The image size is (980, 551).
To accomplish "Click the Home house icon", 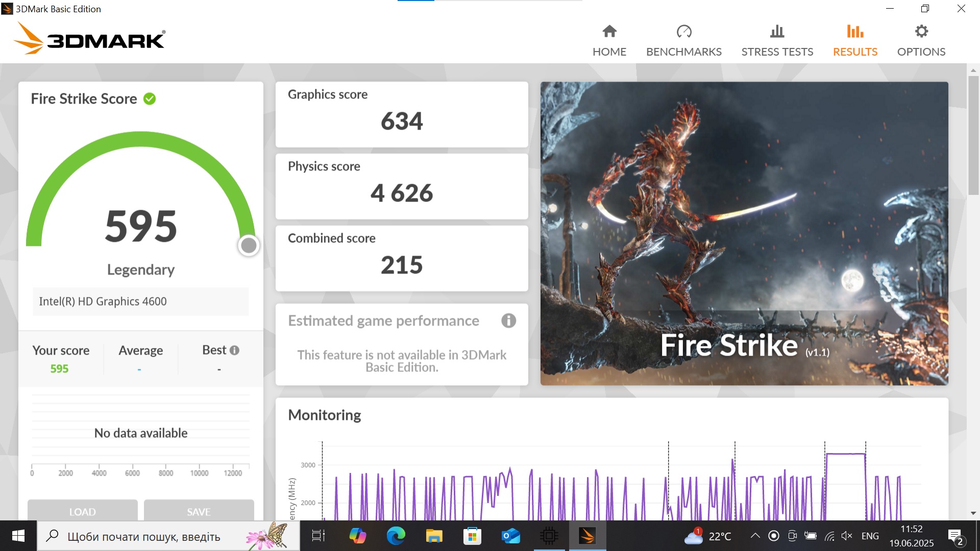I will [609, 32].
